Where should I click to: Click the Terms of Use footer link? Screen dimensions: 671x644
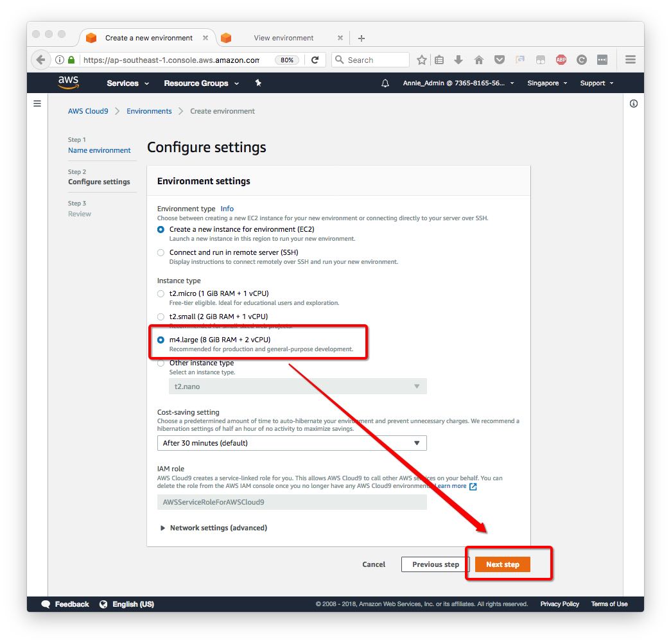click(x=609, y=604)
